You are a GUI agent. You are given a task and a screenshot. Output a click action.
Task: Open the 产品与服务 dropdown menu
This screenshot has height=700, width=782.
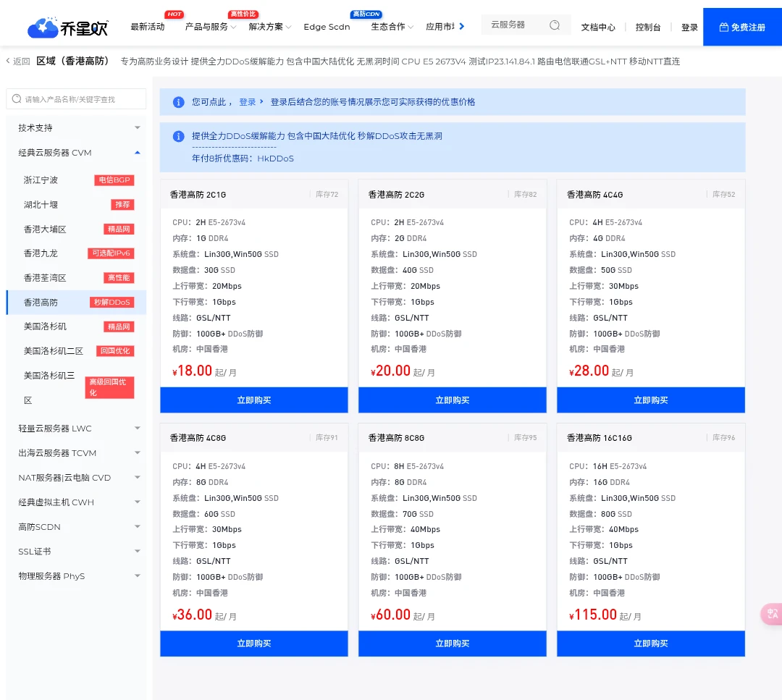pyautogui.click(x=210, y=27)
